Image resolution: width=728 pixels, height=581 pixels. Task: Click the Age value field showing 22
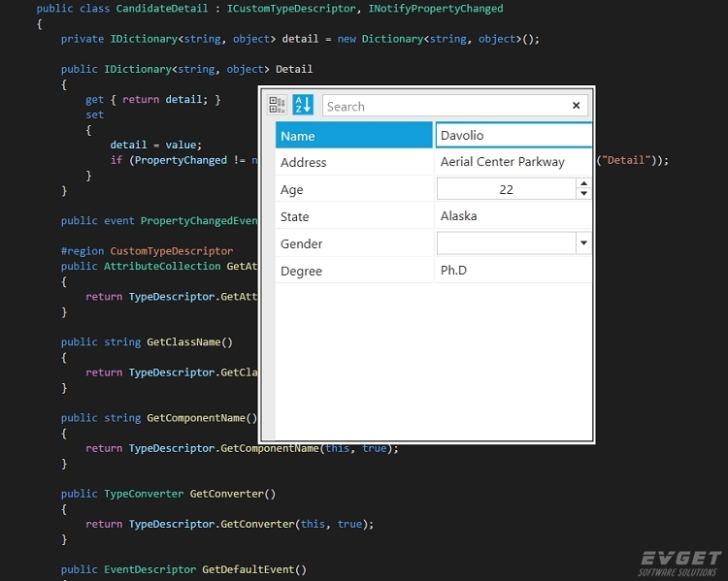click(x=506, y=189)
